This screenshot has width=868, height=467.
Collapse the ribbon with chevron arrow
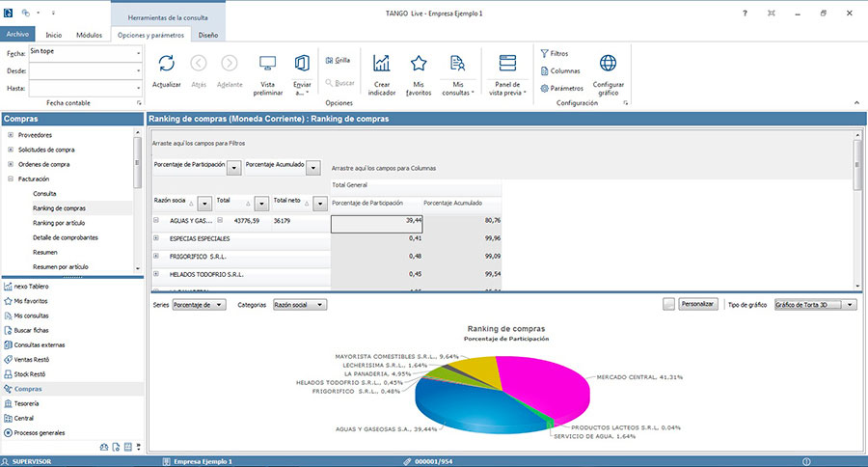[856, 102]
